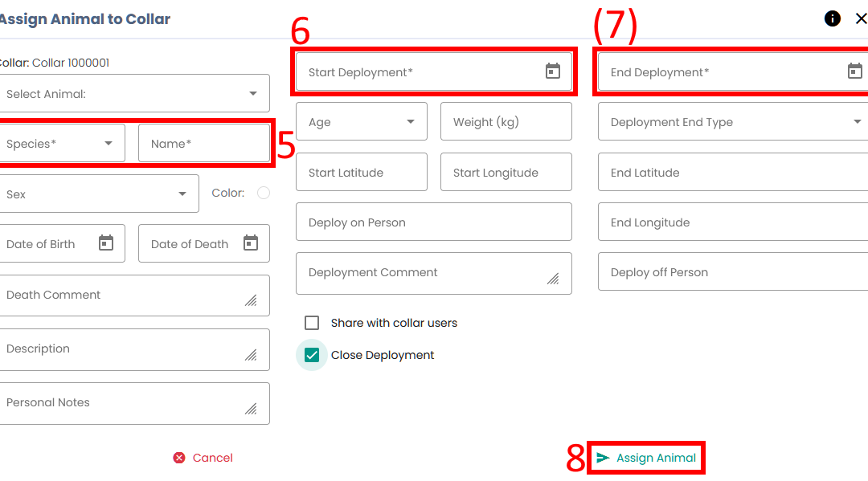Expand the Deployment End Type dropdown
This screenshot has width=868, height=481.
click(x=857, y=122)
